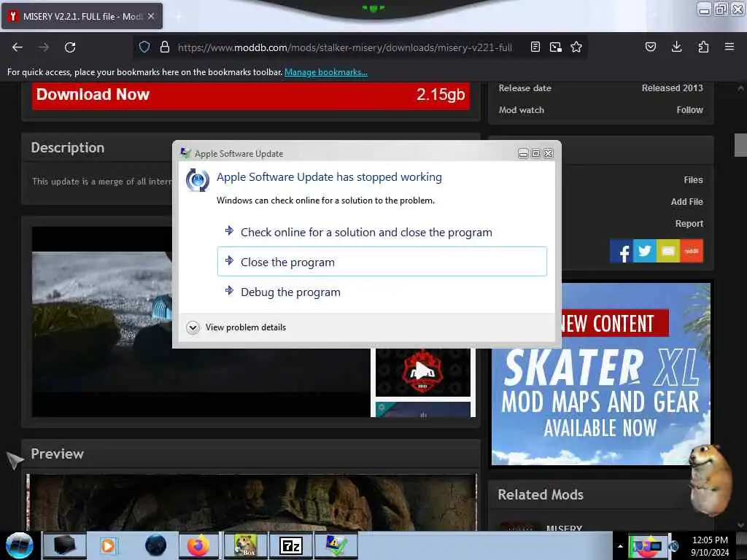Click the Report link
The height and width of the screenshot is (560, 747).
click(x=689, y=224)
